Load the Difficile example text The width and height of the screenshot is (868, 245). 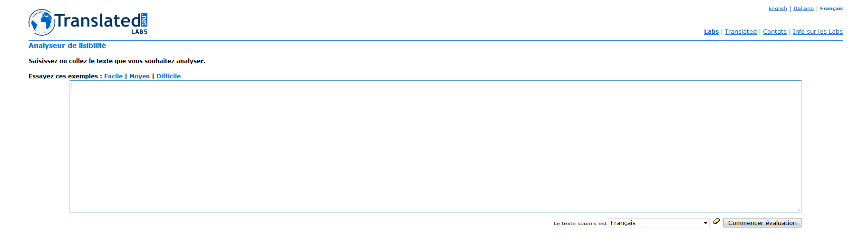tap(168, 76)
